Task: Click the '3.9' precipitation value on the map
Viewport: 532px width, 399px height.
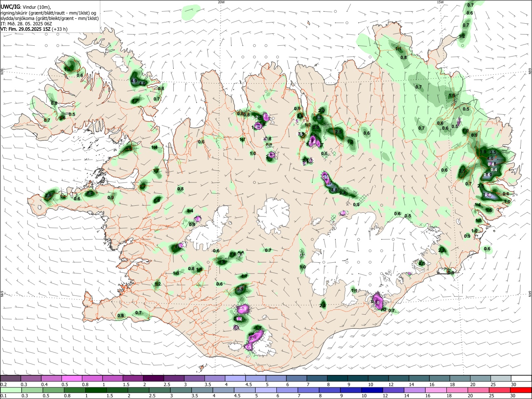Action: pyautogui.click(x=240, y=289)
